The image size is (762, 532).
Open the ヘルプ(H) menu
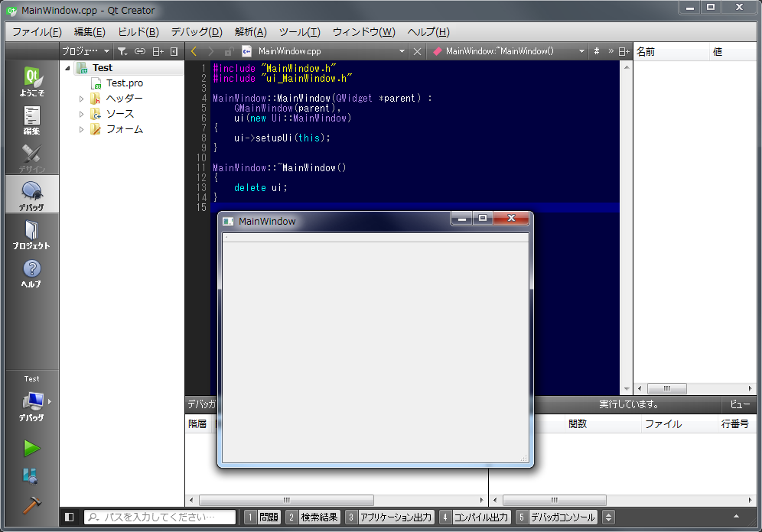(428, 32)
